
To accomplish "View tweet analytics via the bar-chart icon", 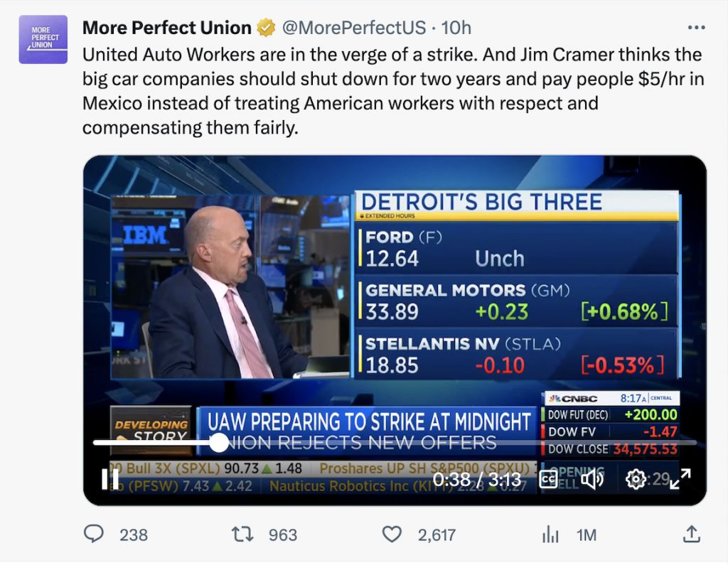I will click(x=551, y=534).
